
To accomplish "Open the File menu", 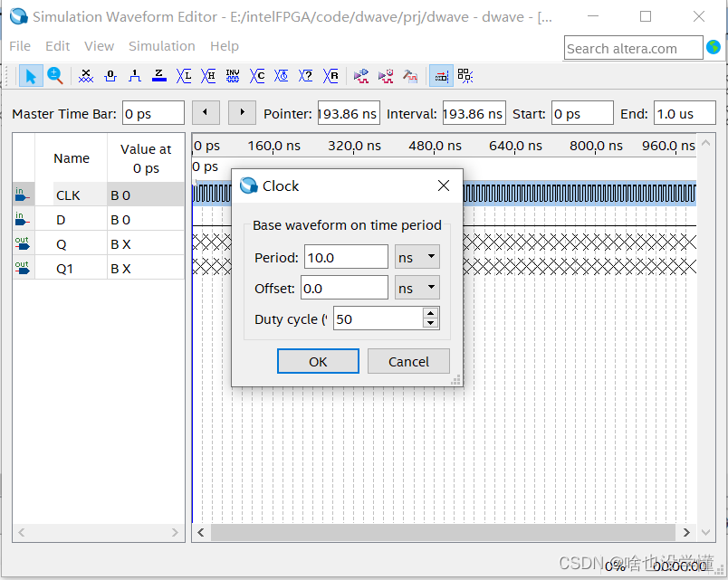I will point(20,46).
